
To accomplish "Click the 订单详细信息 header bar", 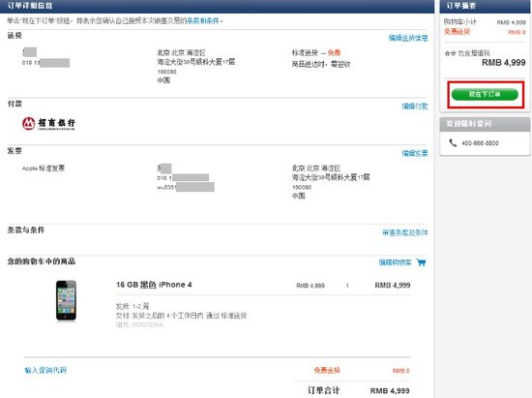I will 217,6.
